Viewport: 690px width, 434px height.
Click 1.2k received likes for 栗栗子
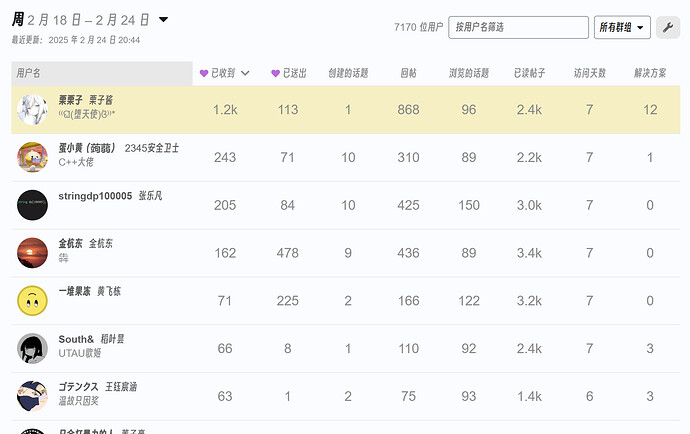click(x=225, y=110)
